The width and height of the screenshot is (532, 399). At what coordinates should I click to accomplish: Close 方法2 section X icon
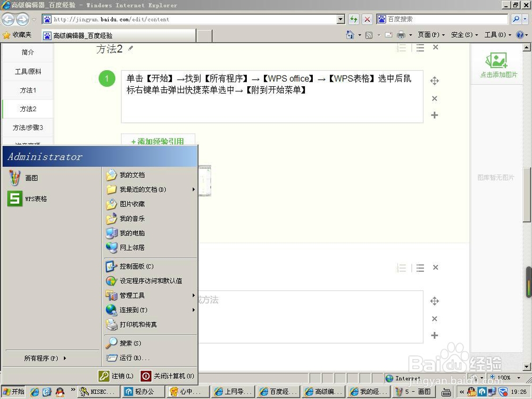[x=436, y=47]
